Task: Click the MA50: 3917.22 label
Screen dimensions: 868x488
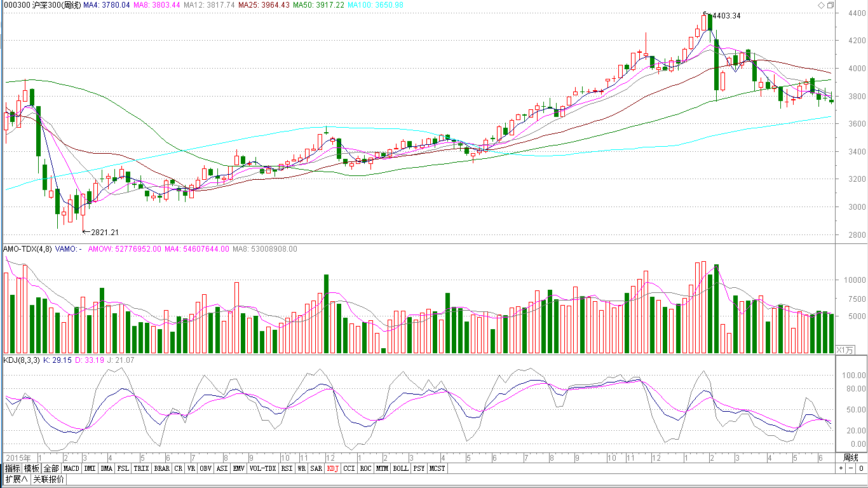Action: pyautogui.click(x=318, y=5)
